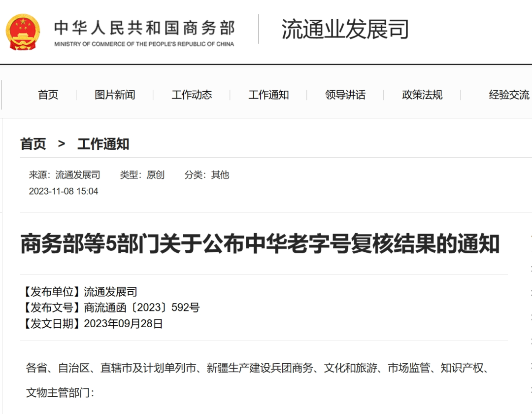The height and width of the screenshot is (414, 532).
Task: Click the English Ministry of Commerce text
Action: point(144,44)
